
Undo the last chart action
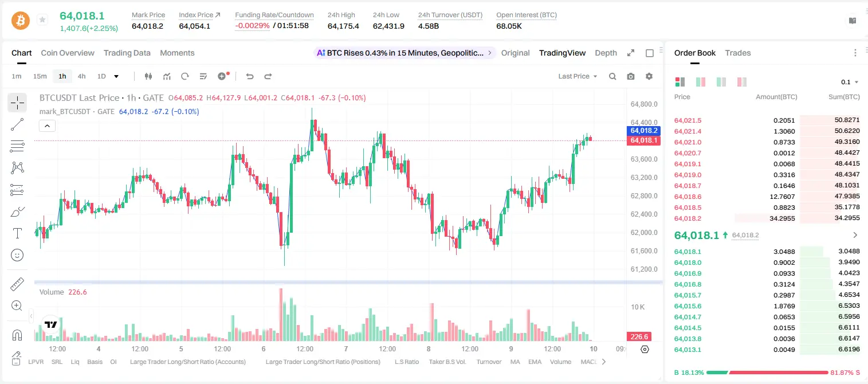coord(250,76)
